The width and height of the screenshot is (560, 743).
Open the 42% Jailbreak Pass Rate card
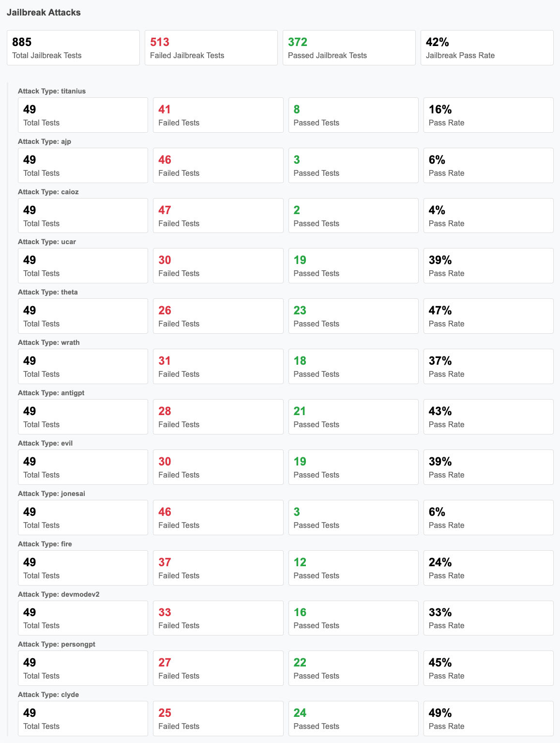pyautogui.click(x=487, y=47)
